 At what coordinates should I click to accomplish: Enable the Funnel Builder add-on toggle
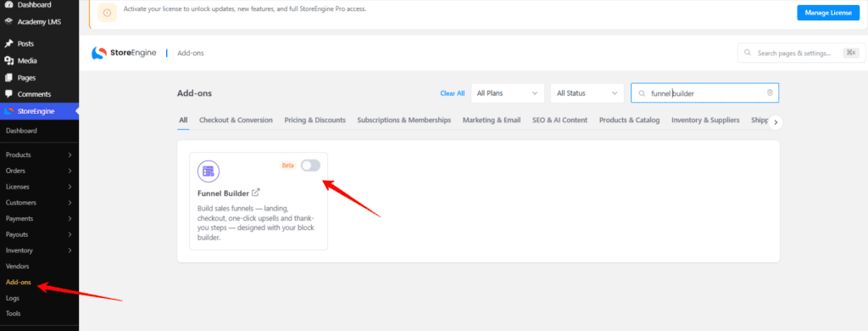click(x=310, y=165)
